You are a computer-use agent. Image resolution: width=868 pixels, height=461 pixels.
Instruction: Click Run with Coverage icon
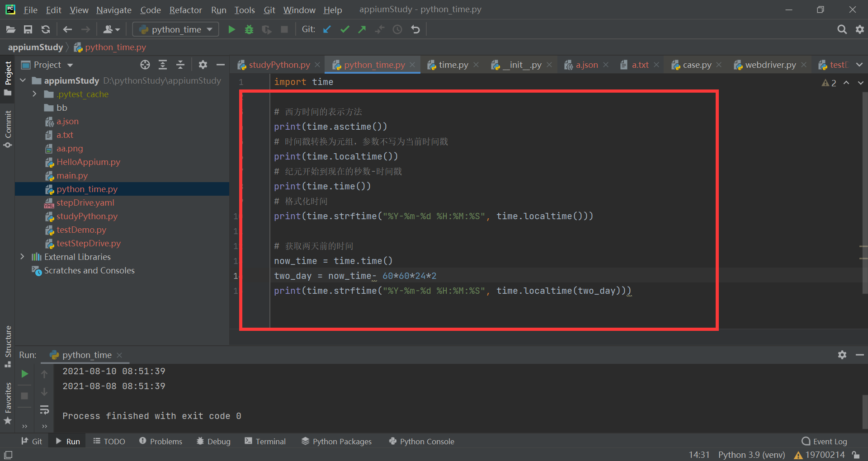pos(267,29)
